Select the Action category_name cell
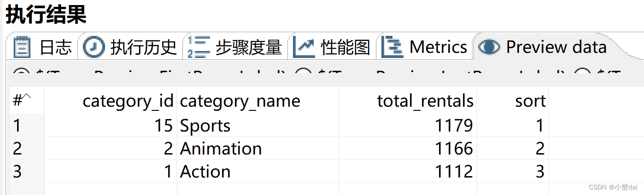The image size is (644, 195). pyautogui.click(x=258, y=171)
